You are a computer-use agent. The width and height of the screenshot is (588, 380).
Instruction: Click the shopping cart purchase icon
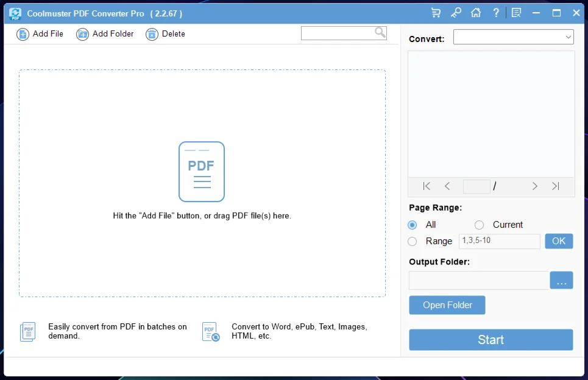point(436,13)
